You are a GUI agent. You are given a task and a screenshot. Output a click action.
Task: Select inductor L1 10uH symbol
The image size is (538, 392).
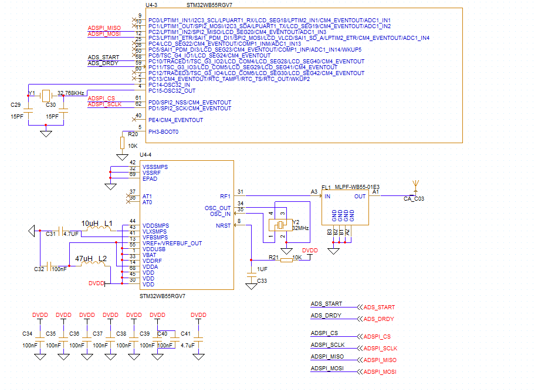(x=99, y=228)
